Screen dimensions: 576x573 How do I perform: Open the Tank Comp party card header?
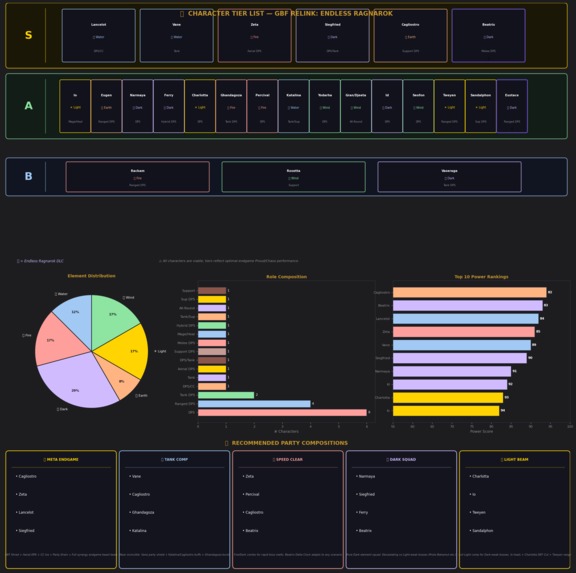[174, 460]
